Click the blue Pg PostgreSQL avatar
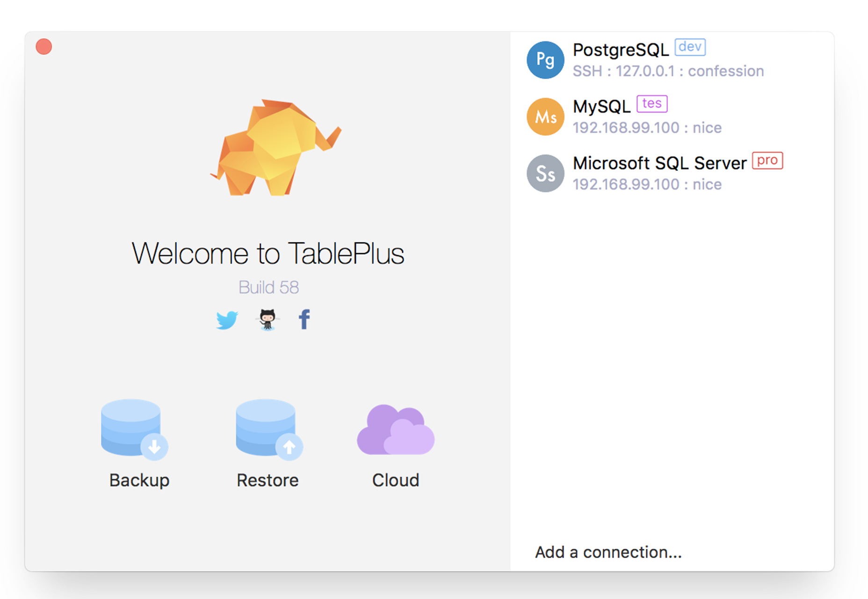 pos(545,60)
